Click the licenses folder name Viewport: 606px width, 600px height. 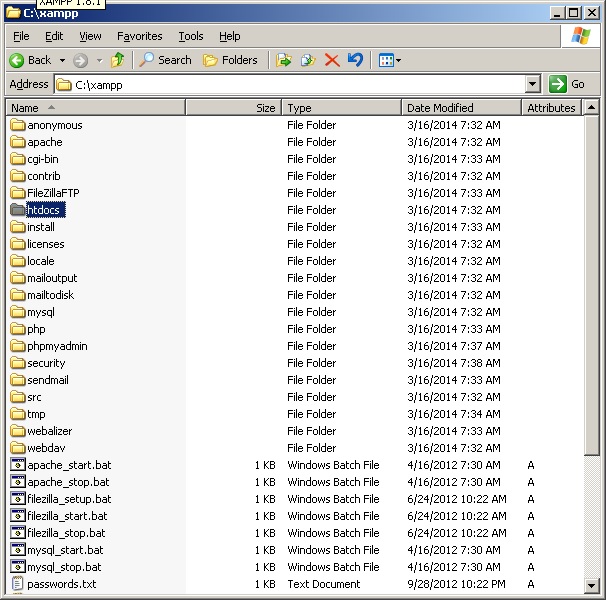click(x=46, y=244)
